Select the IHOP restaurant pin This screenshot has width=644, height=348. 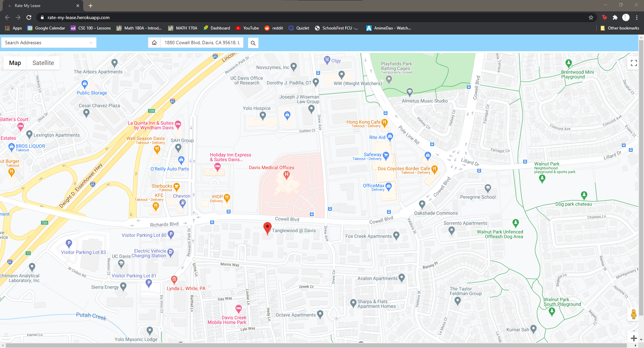coord(227,198)
